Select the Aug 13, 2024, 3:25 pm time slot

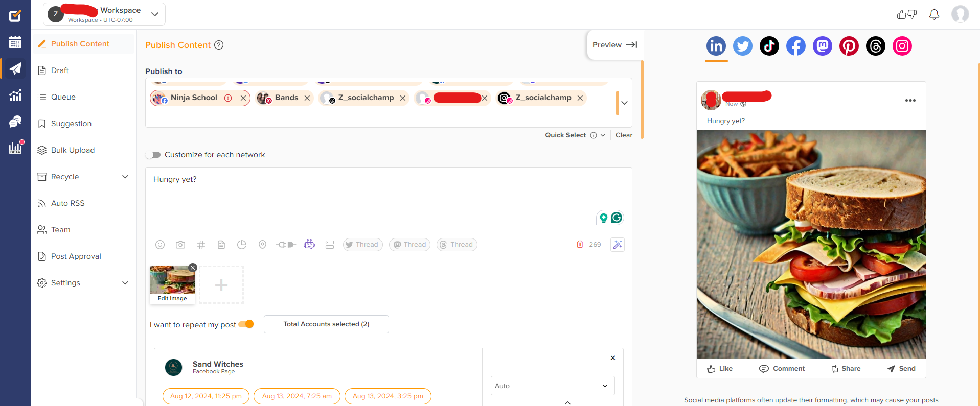388,396
